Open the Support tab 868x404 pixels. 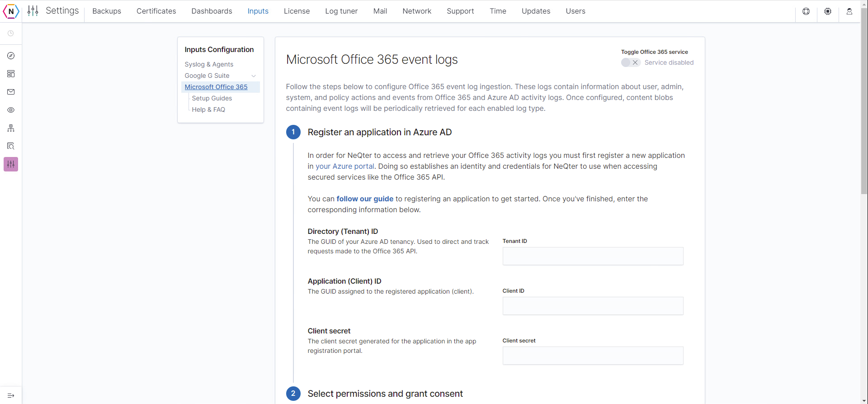tap(460, 11)
